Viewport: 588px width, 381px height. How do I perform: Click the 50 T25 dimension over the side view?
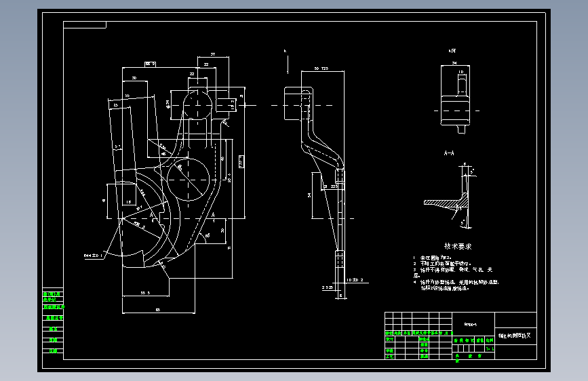point(321,68)
